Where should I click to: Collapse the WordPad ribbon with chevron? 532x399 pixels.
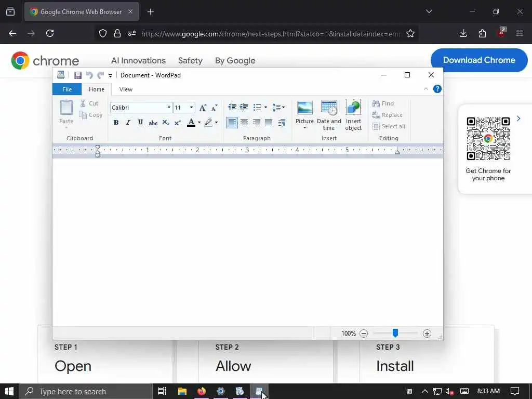(x=426, y=89)
